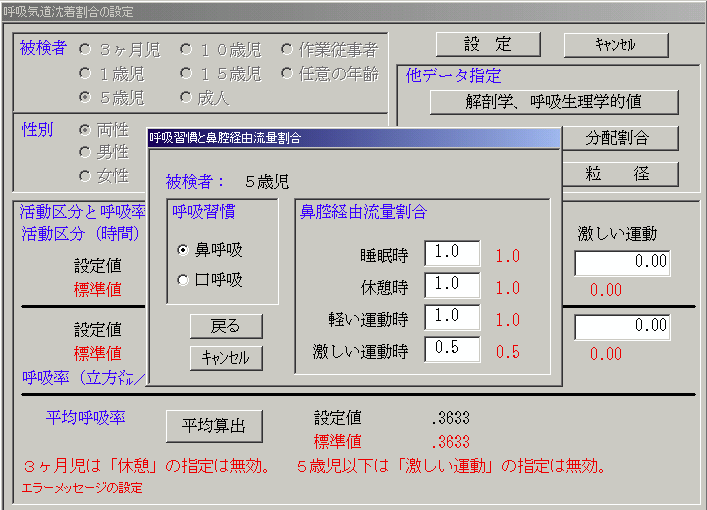The width and height of the screenshot is (707, 510).
Task: Click the upper 激しい運動 0.00 field
Action: click(622, 263)
